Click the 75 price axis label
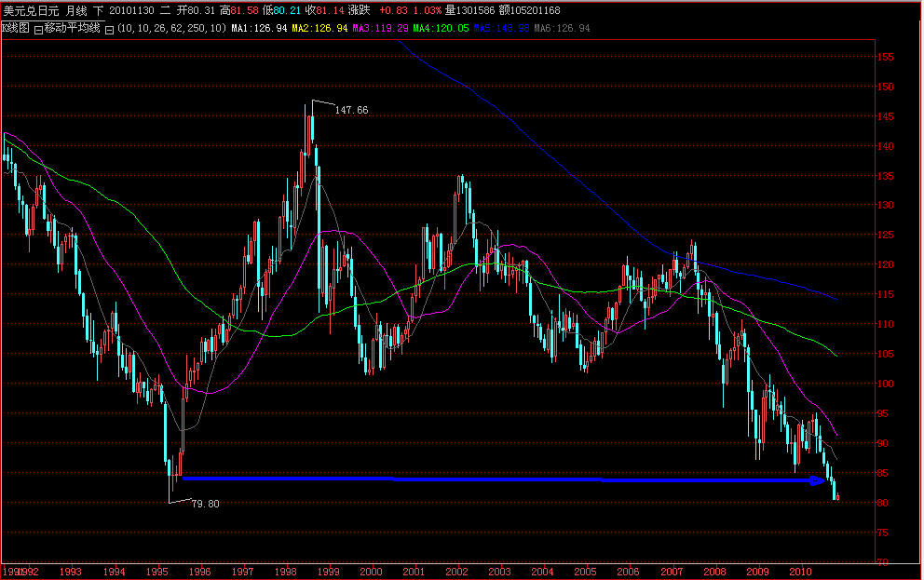Screen dimensions: 924x580 (883, 533)
